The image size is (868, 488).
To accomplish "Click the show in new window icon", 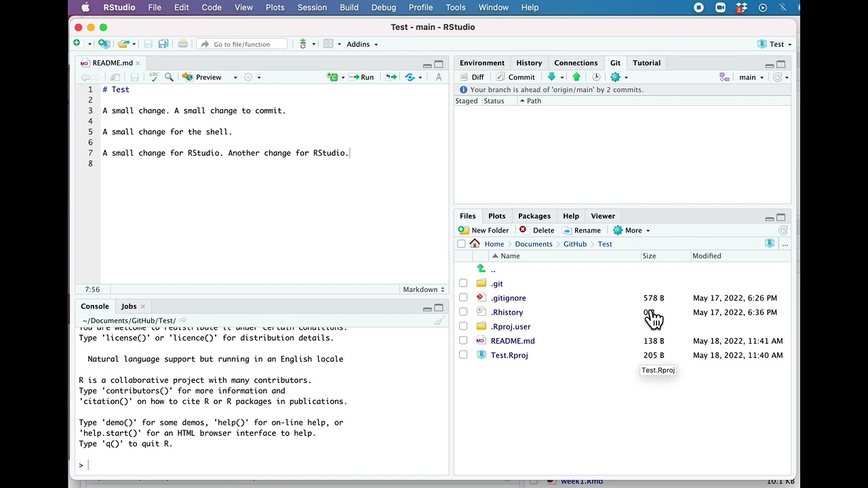I will point(115,77).
